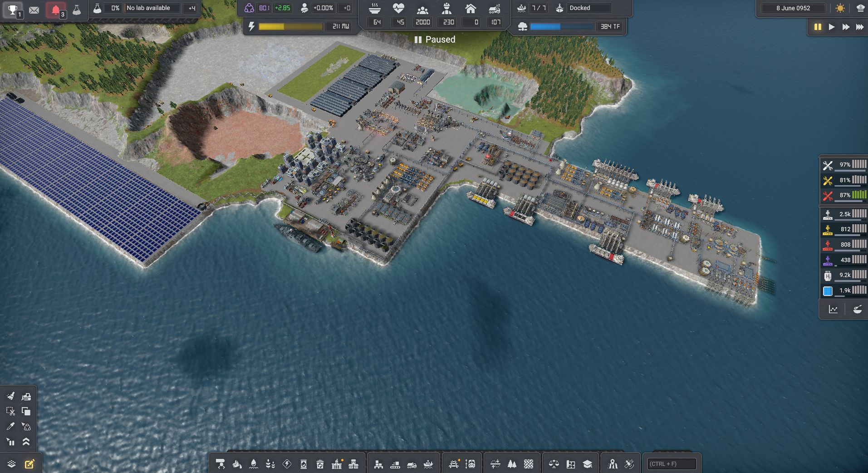Select the pipette clone tool

point(11,426)
